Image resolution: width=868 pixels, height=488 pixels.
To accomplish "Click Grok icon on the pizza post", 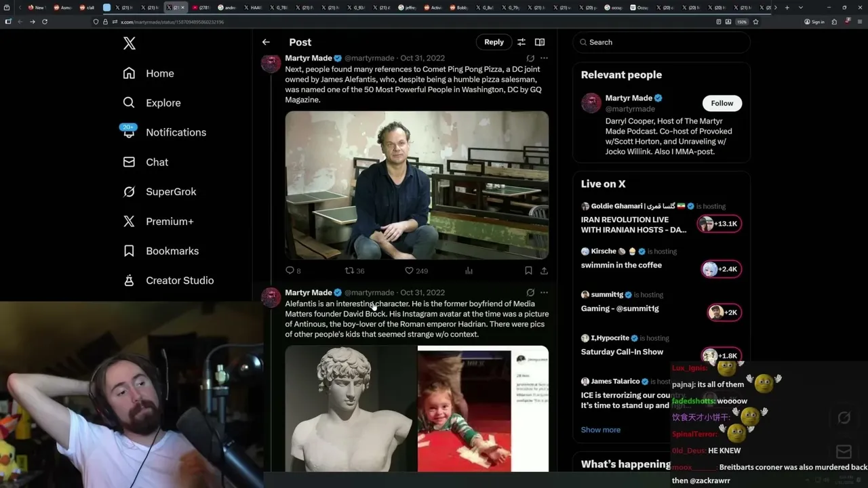I will coord(530,58).
